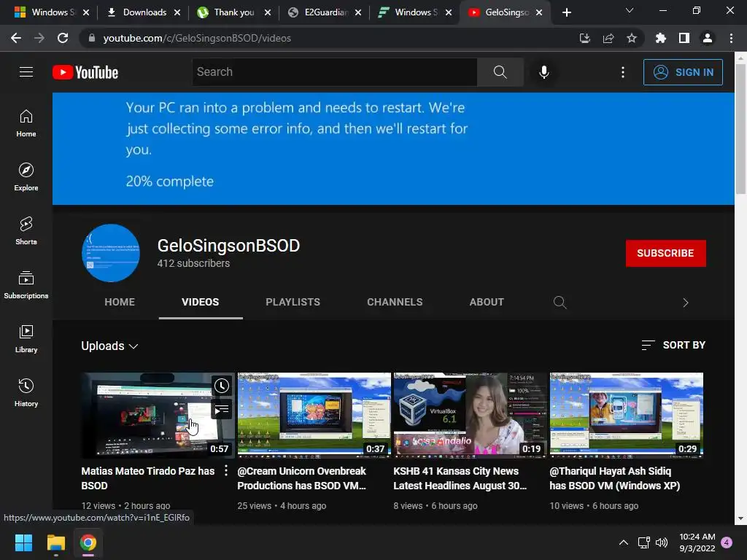The height and width of the screenshot is (560, 747).
Task: Play the 0:29 Windows XP video thumbnail
Action: tap(626, 415)
